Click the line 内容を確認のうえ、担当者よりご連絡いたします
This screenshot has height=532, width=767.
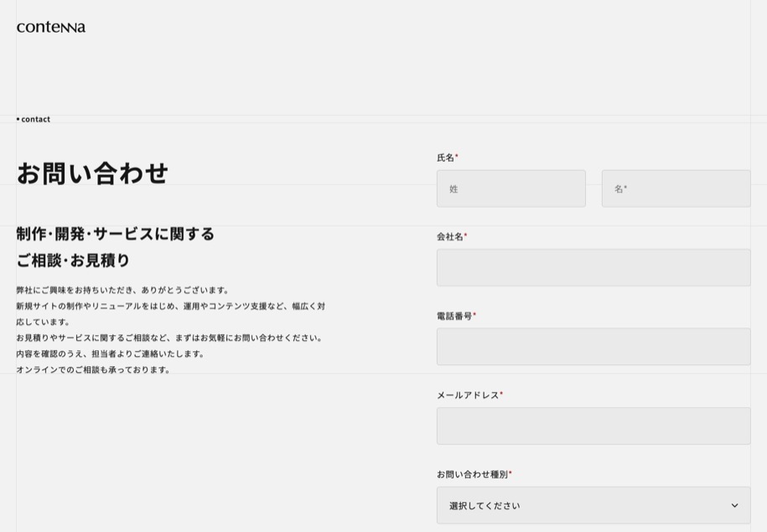[x=110, y=354]
